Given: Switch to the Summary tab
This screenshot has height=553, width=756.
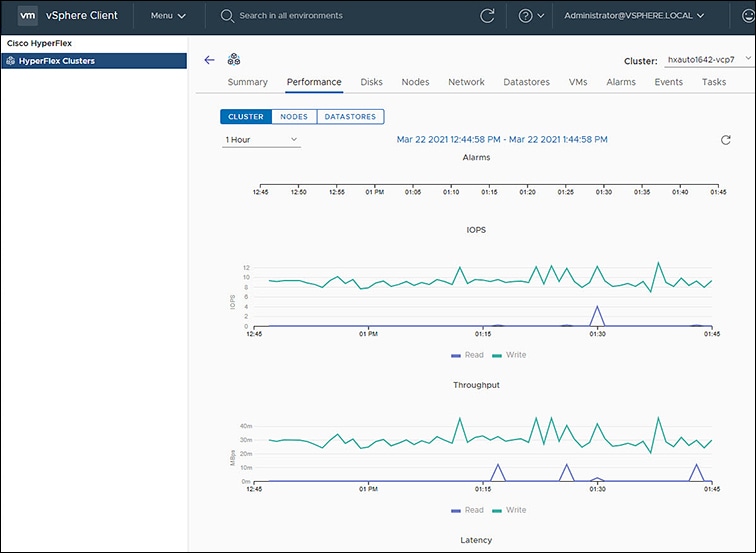Looking at the screenshot, I should pos(247,82).
